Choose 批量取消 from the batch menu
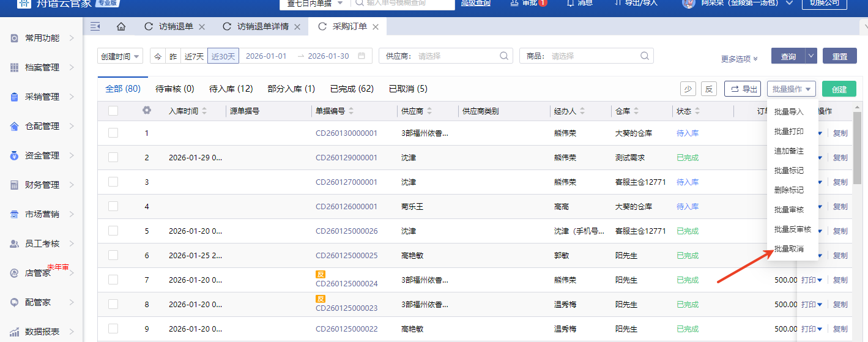 point(788,249)
